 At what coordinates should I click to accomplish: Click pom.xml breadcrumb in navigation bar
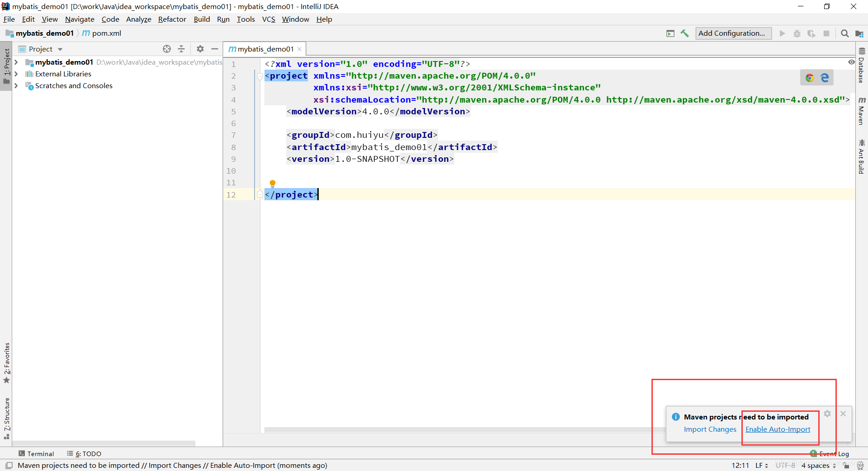[x=102, y=33]
